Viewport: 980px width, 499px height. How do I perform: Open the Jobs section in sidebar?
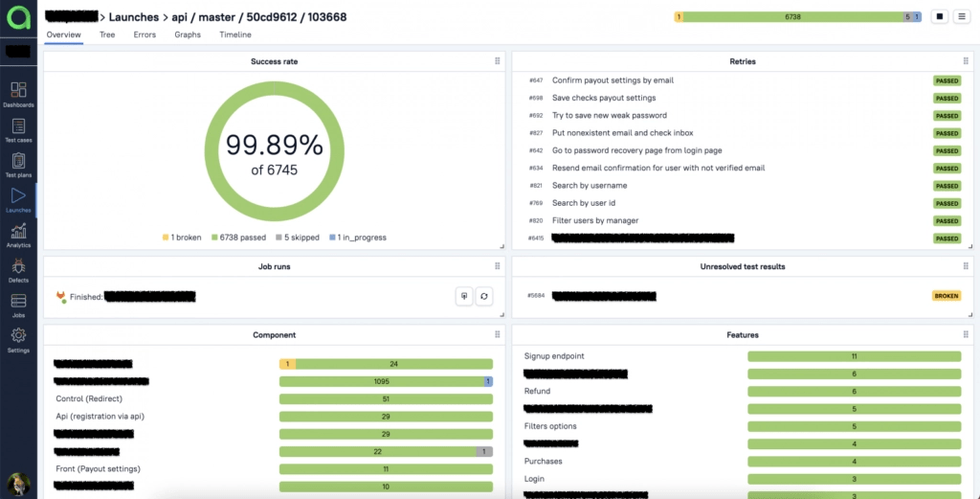click(18, 305)
